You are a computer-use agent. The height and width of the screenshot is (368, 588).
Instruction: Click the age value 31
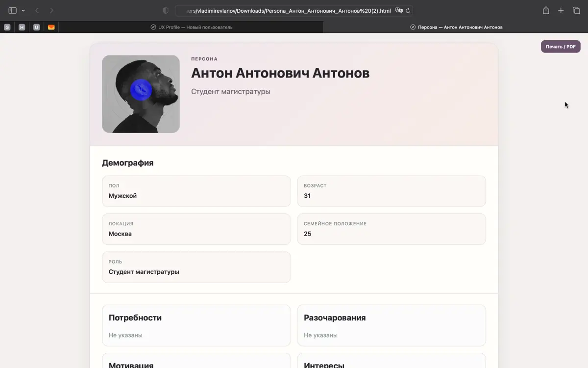pyautogui.click(x=307, y=196)
